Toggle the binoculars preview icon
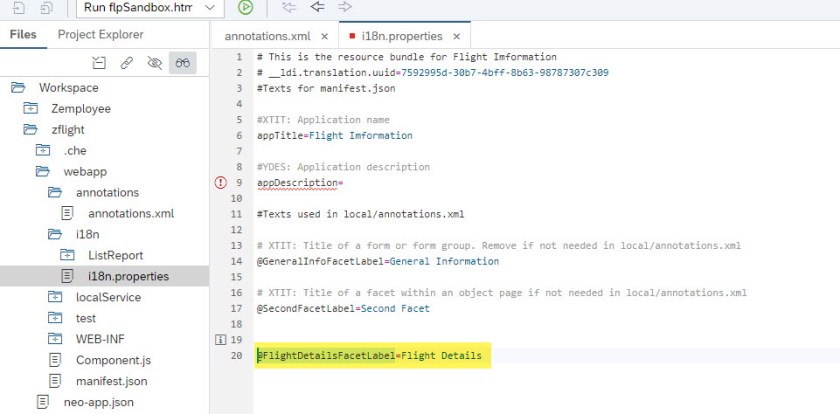 (x=183, y=63)
